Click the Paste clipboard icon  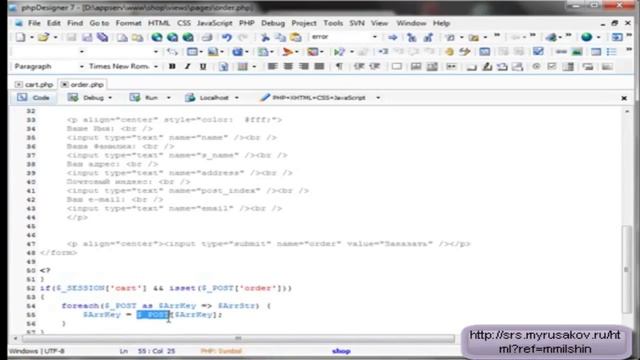(296, 38)
